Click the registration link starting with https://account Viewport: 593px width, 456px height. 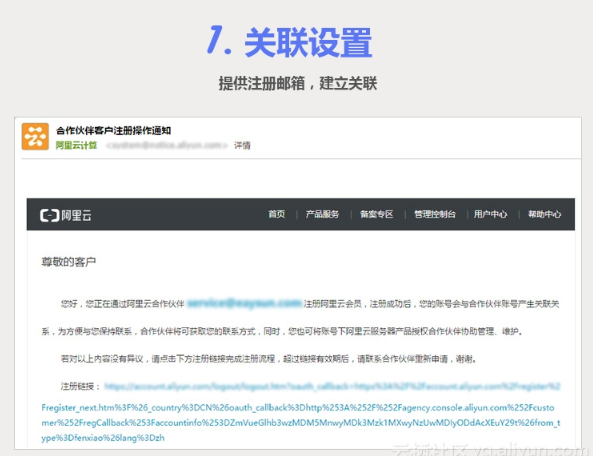click(x=332, y=386)
